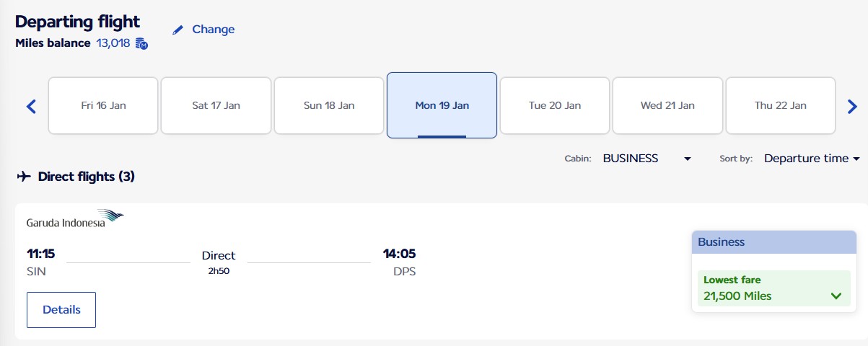
Task: Click the 13,018 miles balance value
Action: point(113,43)
